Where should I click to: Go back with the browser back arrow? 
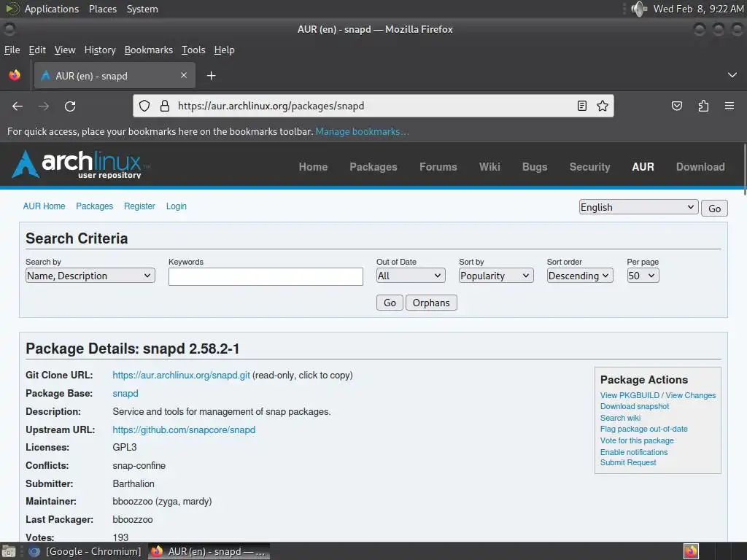[18, 106]
